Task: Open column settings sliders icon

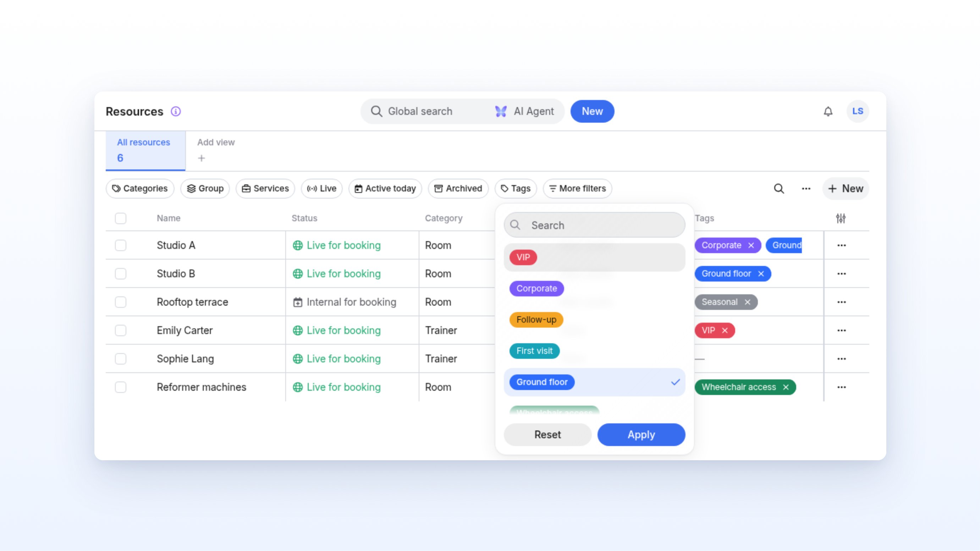Action: [841, 218]
